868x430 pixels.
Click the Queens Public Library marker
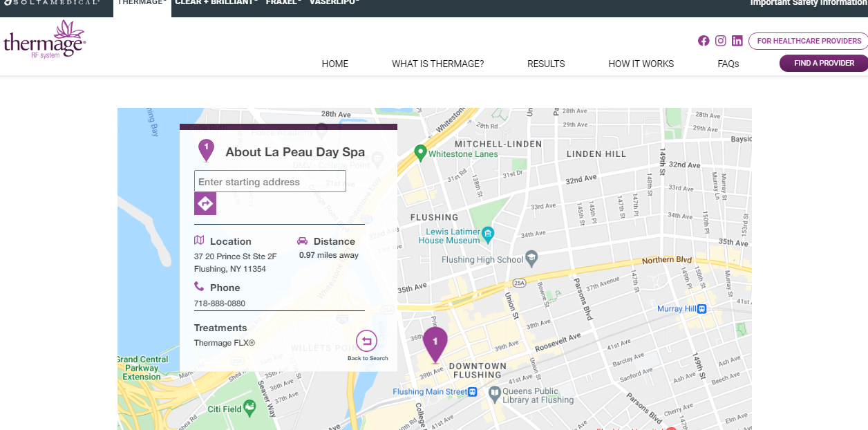tap(494, 394)
